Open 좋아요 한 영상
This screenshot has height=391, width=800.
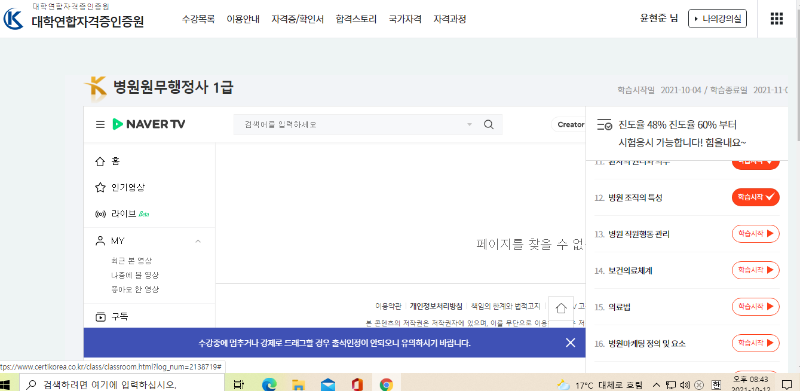pyautogui.click(x=135, y=289)
